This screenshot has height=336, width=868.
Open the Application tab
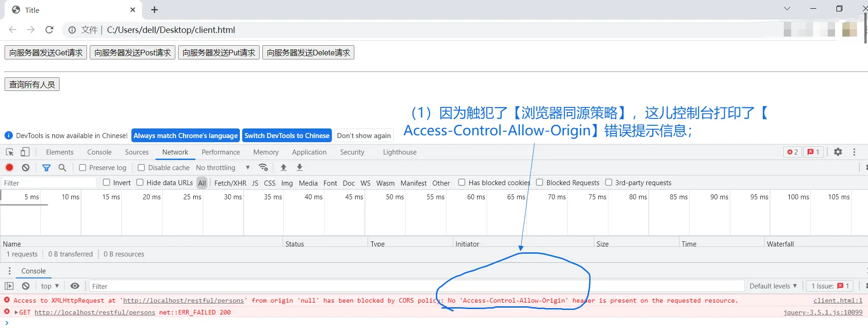(x=309, y=152)
